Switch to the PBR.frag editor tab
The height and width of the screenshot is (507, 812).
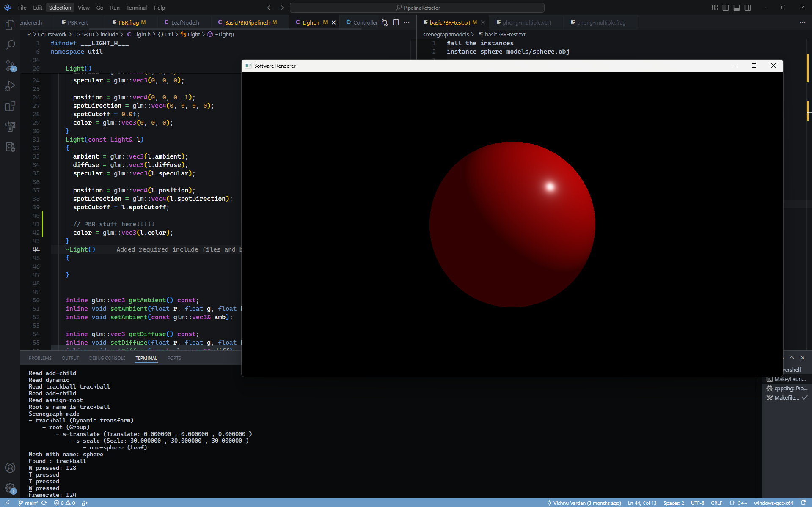pyautogui.click(x=129, y=22)
